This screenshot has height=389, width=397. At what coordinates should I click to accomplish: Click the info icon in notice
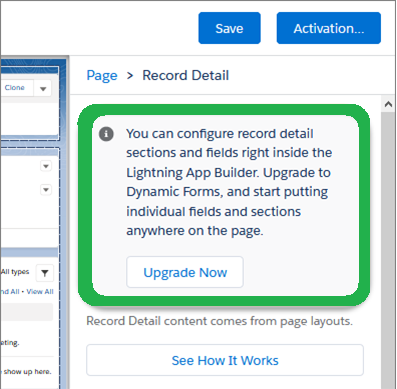pos(106,134)
